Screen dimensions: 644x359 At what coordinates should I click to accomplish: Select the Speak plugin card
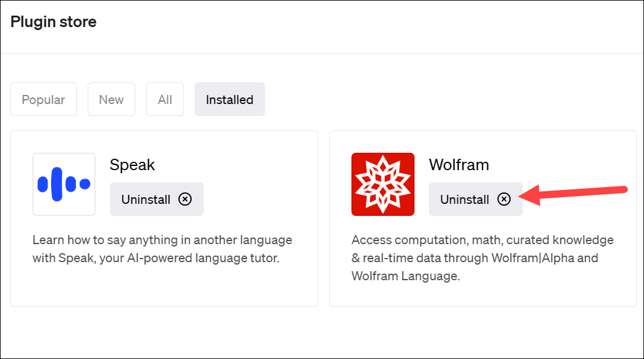pos(164,218)
